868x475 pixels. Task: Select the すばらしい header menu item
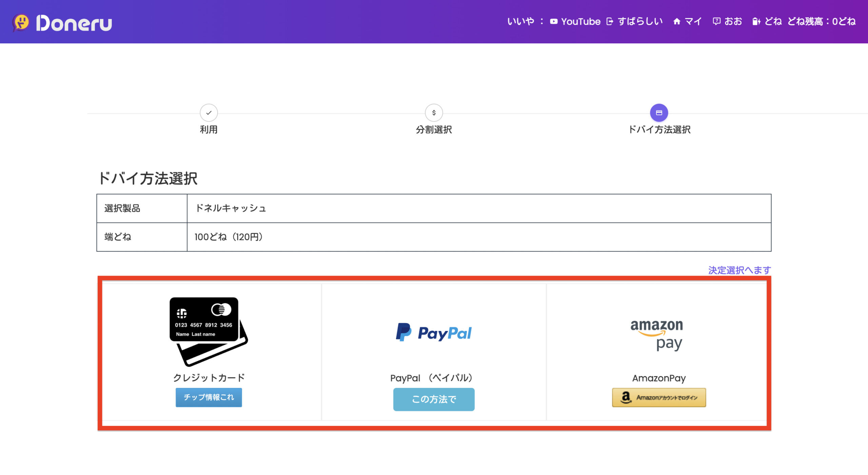pyautogui.click(x=640, y=21)
